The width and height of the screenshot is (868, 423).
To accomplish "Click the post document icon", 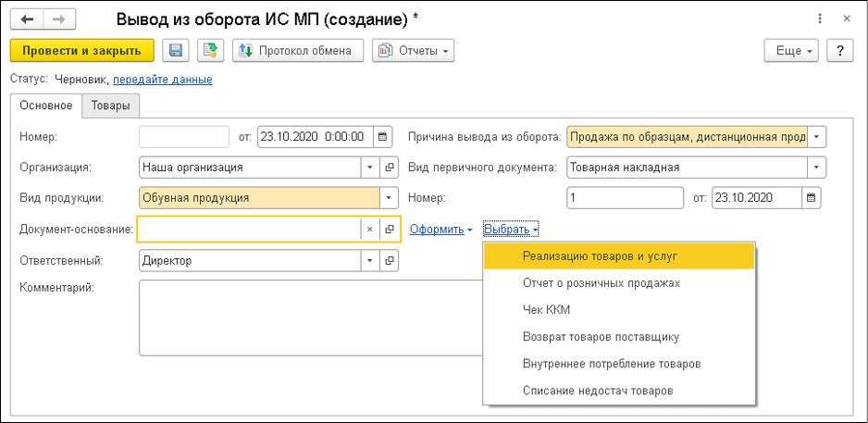I will [210, 51].
